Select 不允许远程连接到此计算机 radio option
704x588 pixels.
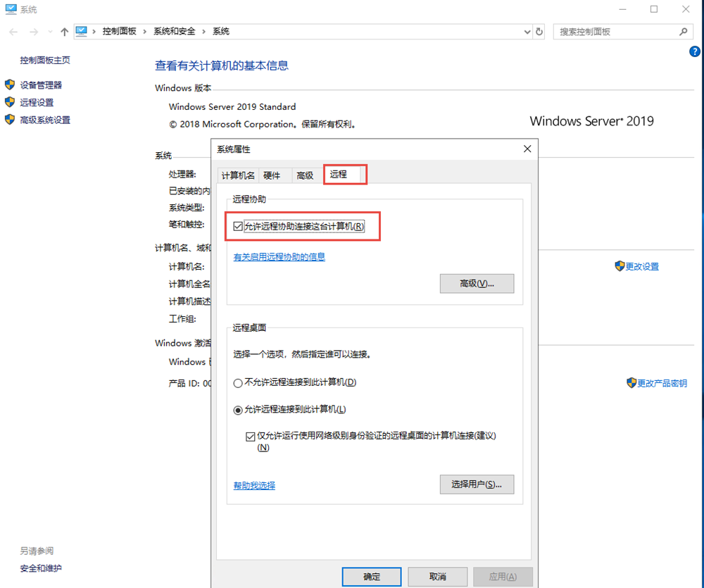(x=238, y=382)
